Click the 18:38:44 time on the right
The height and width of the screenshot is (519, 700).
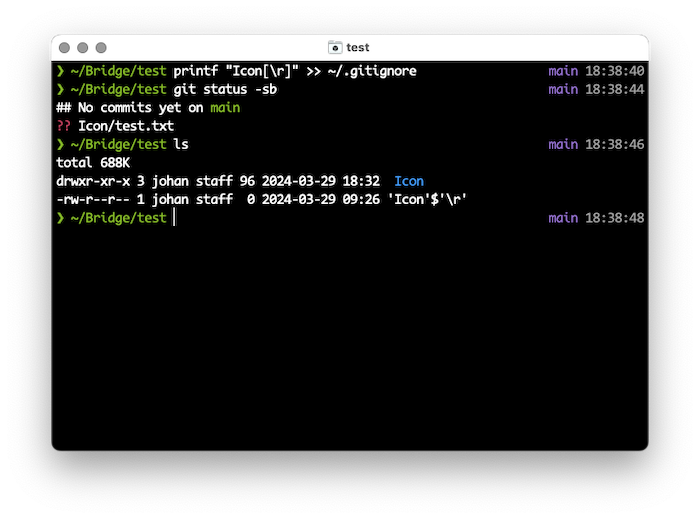click(x=615, y=89)
